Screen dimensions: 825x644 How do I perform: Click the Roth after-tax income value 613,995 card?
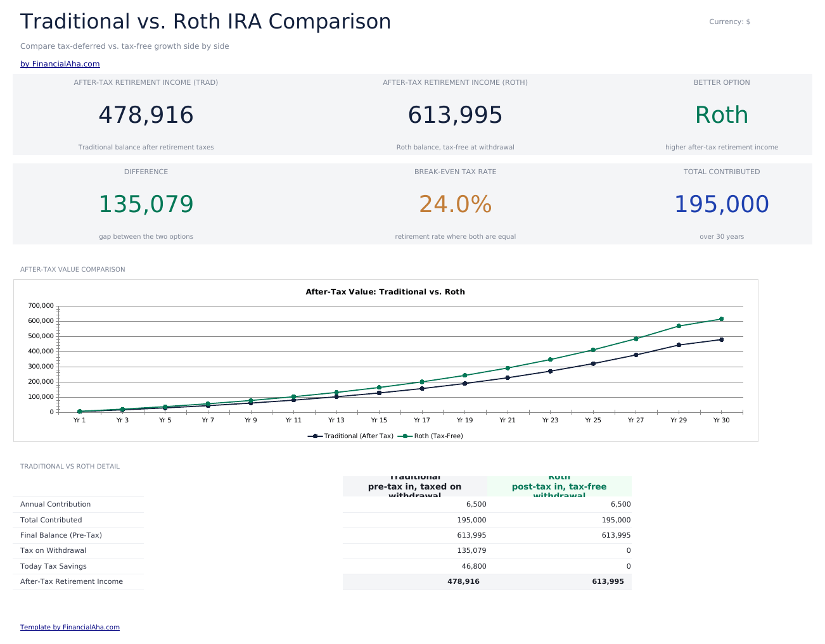coord(455,115)
